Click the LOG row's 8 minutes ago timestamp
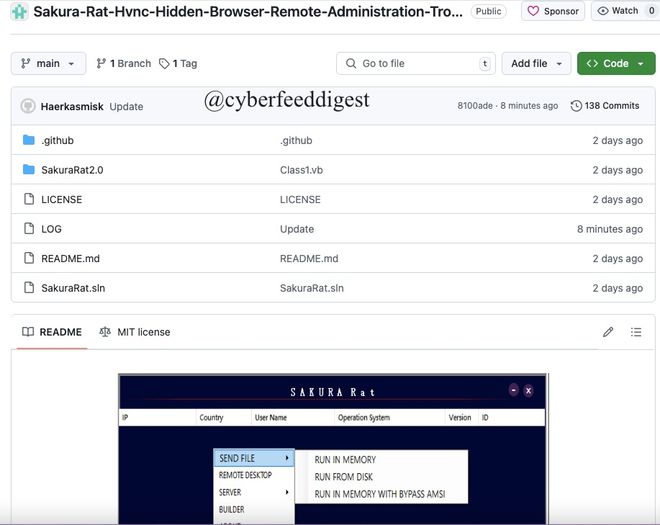 point(609,229)
